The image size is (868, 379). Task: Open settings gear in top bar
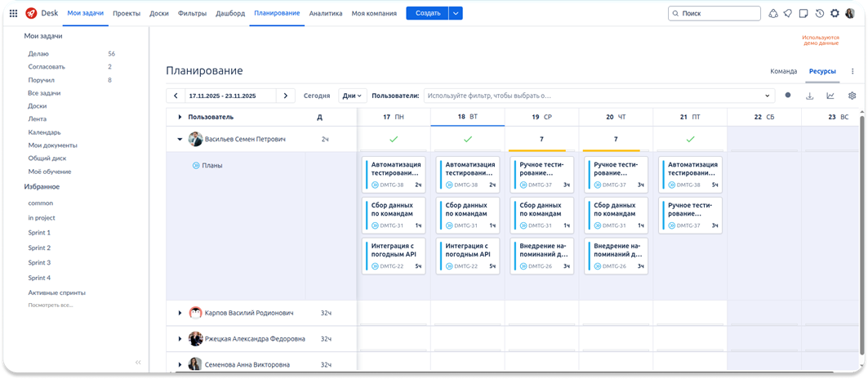pos(835,13)
